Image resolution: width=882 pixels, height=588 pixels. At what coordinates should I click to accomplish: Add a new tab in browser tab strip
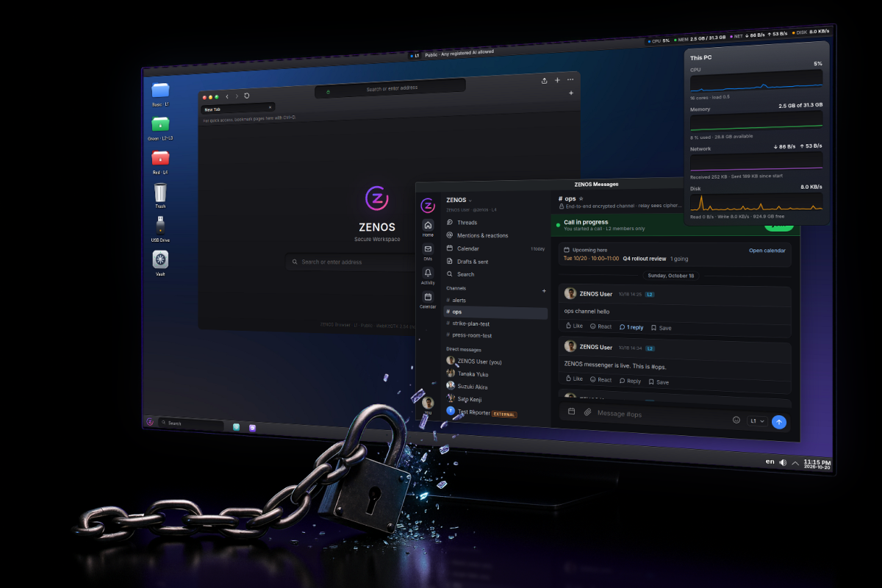pos(571,93)
